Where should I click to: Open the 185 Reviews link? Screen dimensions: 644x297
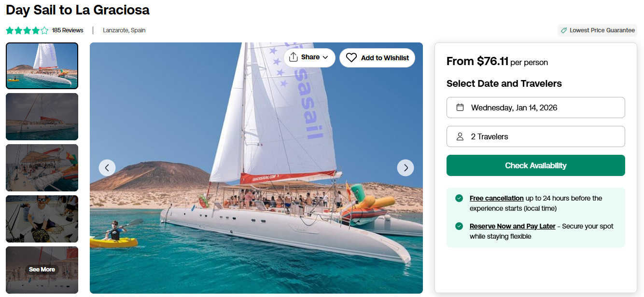(x=68, y=30)
